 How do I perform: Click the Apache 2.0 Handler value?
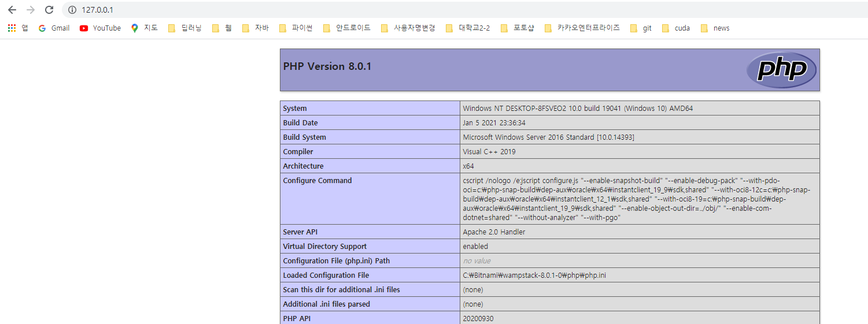[x=494, y=232]
